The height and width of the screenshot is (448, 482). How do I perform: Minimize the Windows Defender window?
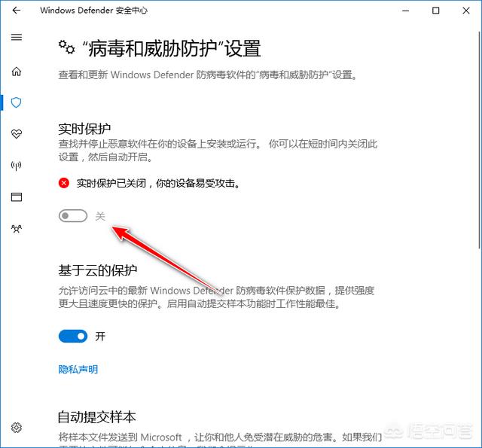(x=406, y=11)
